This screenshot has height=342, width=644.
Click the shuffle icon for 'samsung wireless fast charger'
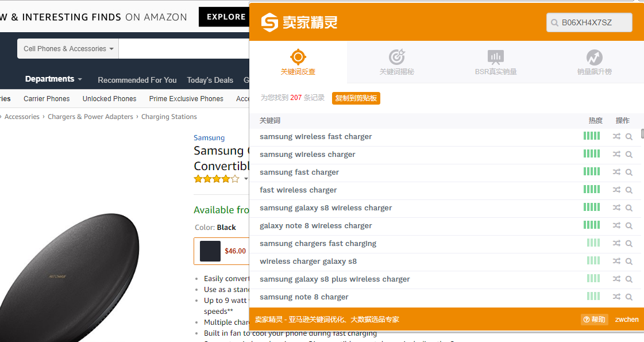pyautogui.click(x=616, y=137)
